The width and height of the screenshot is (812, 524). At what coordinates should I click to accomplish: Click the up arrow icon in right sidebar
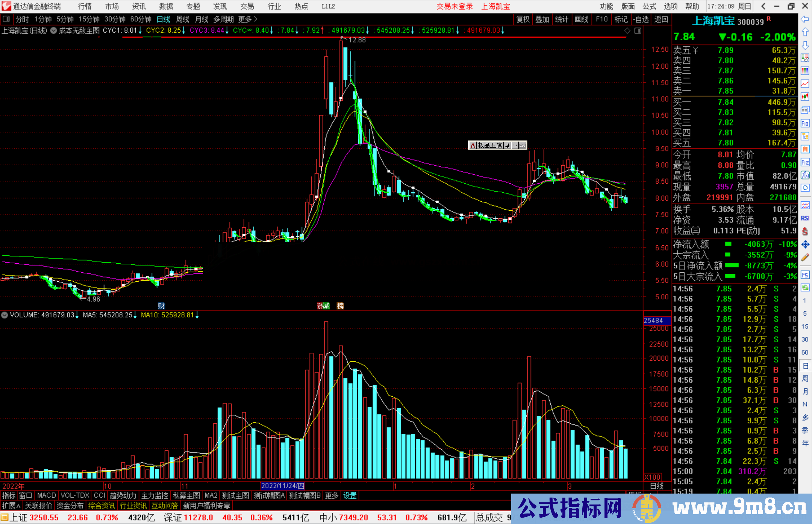805,32
